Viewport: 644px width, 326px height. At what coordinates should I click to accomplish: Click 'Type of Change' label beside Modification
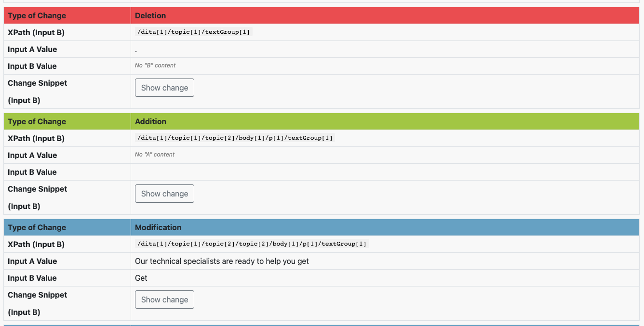pyautogui.click(x=37, y=227)
